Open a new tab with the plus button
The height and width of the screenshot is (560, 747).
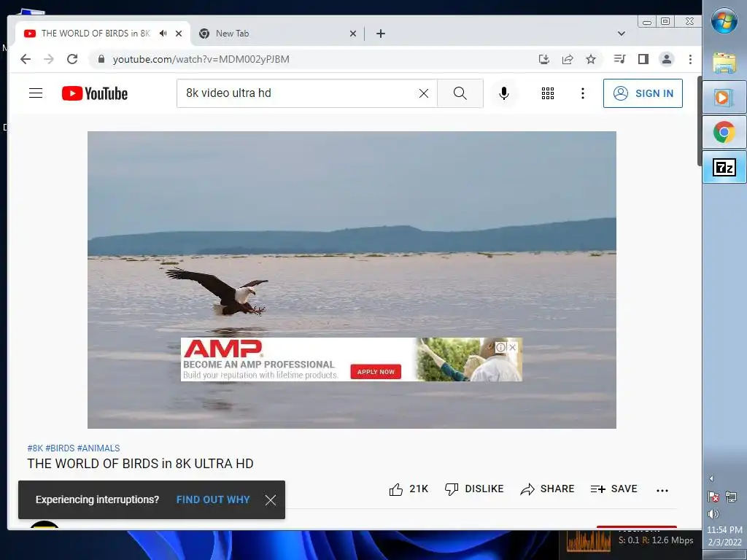(x=381, y=34)
